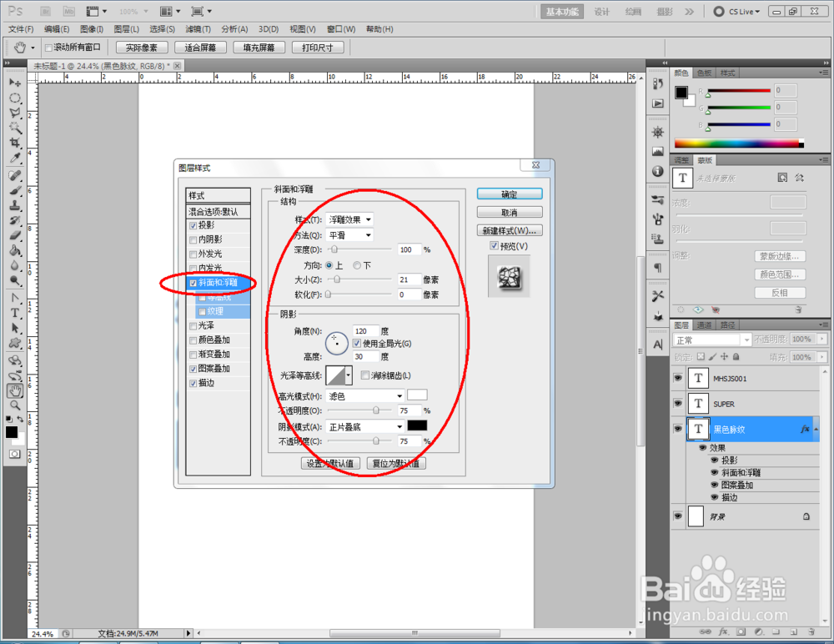Open the Navigator panel icon
The width and height of the screenshot is (834, 644).
point(658,132)
